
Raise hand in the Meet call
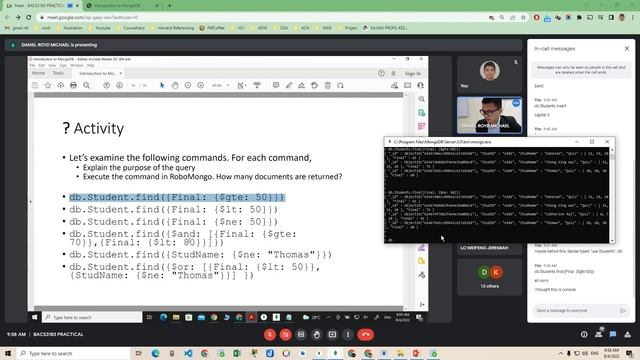317,334
